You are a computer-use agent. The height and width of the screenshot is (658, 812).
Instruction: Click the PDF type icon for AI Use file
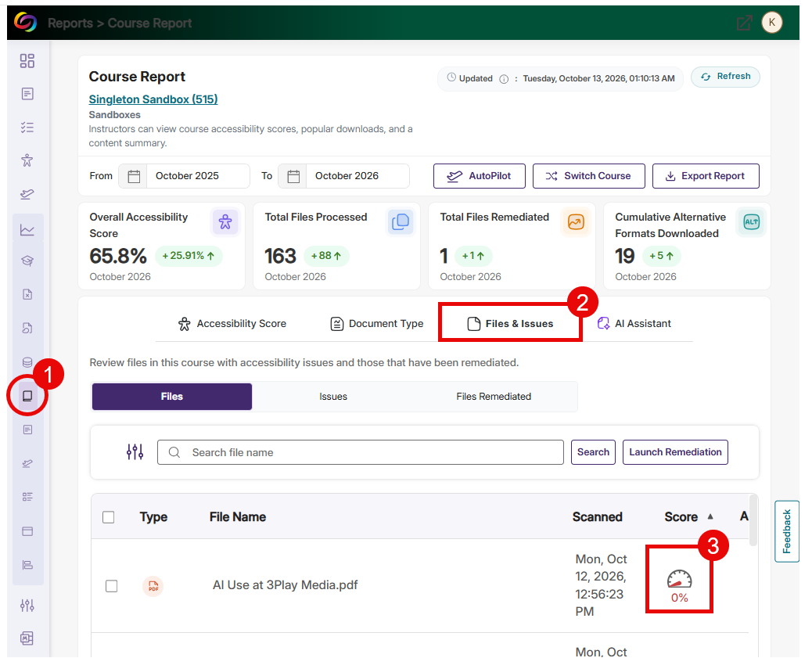coord(153,586)
